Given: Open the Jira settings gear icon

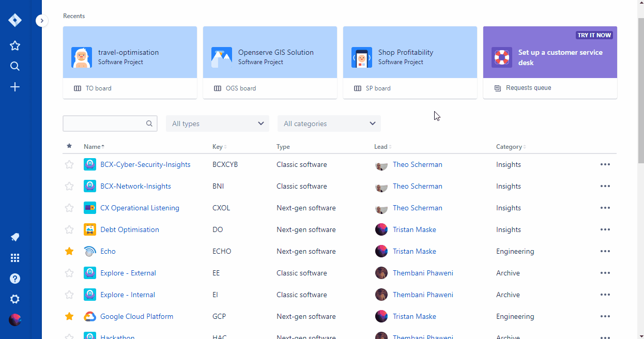Looking at the screenshot, I should tap(15, 299).
